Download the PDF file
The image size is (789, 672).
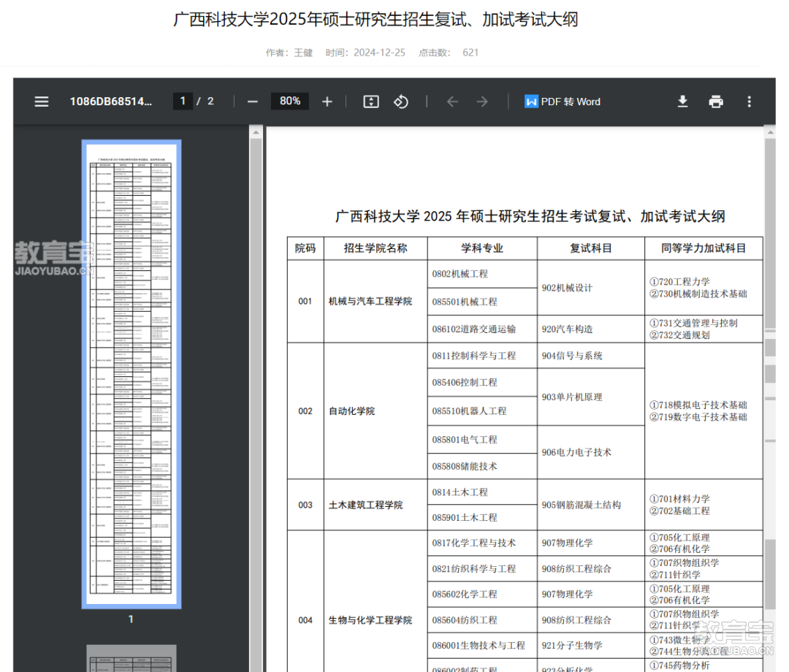(682, 102)
